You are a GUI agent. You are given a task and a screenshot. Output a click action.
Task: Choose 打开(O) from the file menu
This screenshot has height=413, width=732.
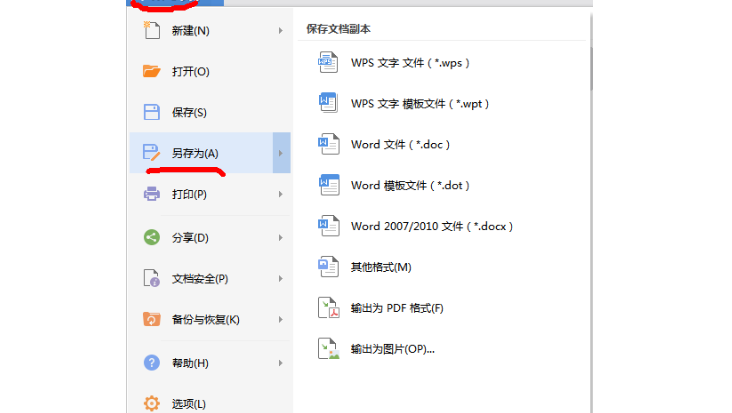click(210, 71)
